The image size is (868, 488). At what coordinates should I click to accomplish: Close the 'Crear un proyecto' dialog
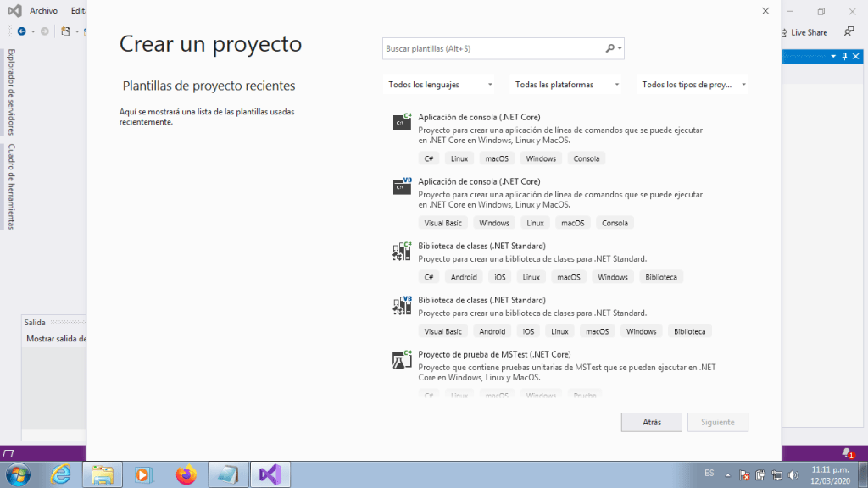coord(765,11)
